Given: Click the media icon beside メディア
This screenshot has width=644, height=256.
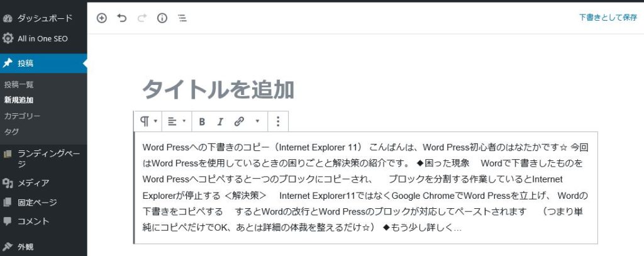Looking at the screenshot, I should pyautogui.click(x=8, y=183).
